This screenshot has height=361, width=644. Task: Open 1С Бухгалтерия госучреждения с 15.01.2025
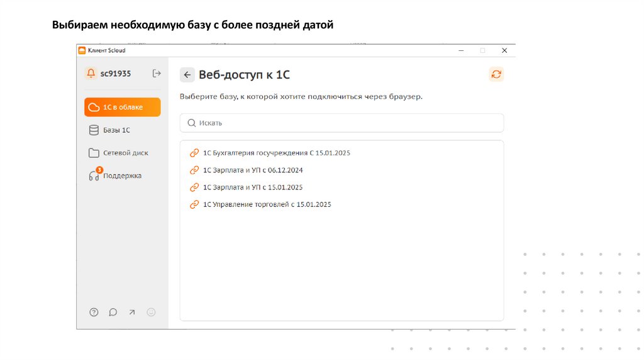coord(277,153)
